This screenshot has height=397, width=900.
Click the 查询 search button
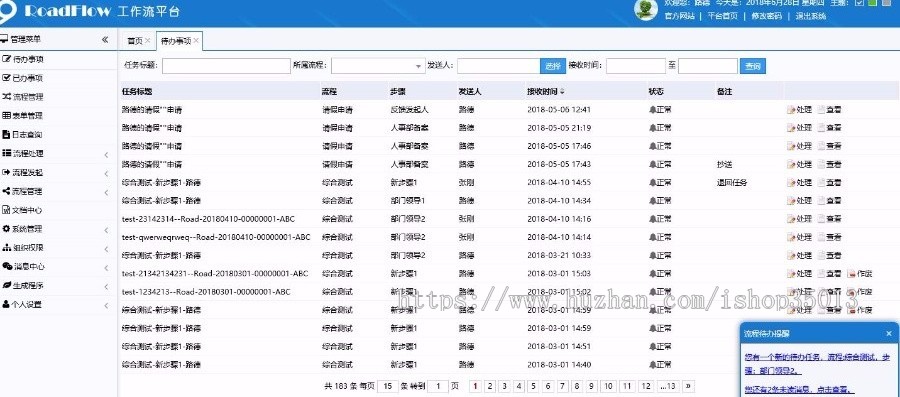(x=752, y=66)
